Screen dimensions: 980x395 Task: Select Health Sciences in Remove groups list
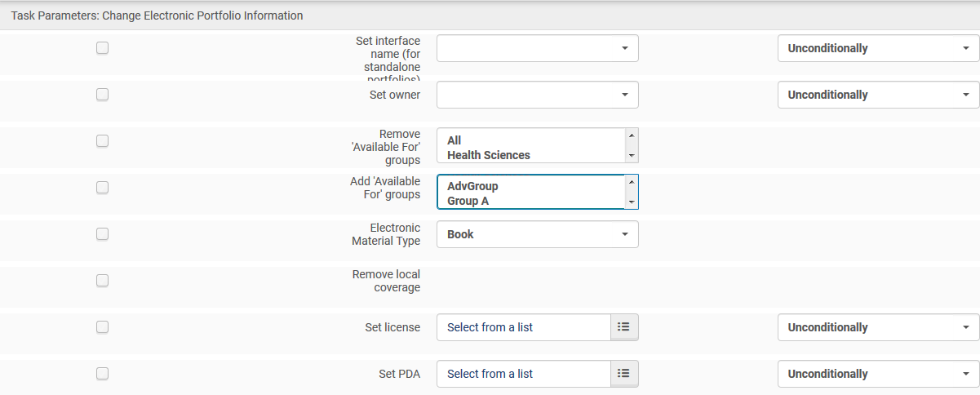pyautogui.click(x=489, y=155)
